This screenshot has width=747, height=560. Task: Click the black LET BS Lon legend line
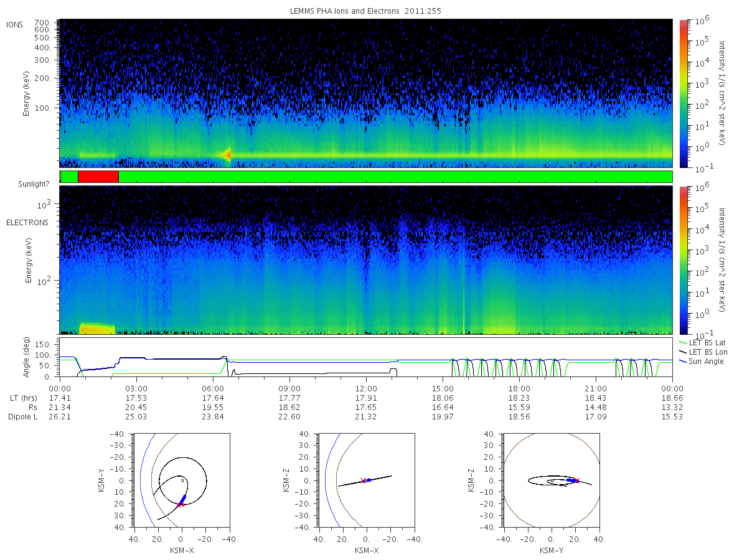[x=684, y=352]
